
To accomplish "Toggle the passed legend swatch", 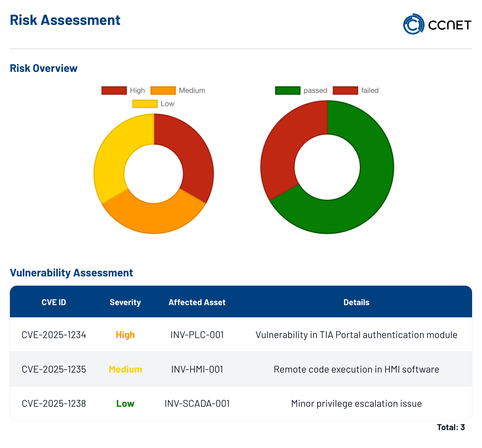I will click(x=288, y=90).
